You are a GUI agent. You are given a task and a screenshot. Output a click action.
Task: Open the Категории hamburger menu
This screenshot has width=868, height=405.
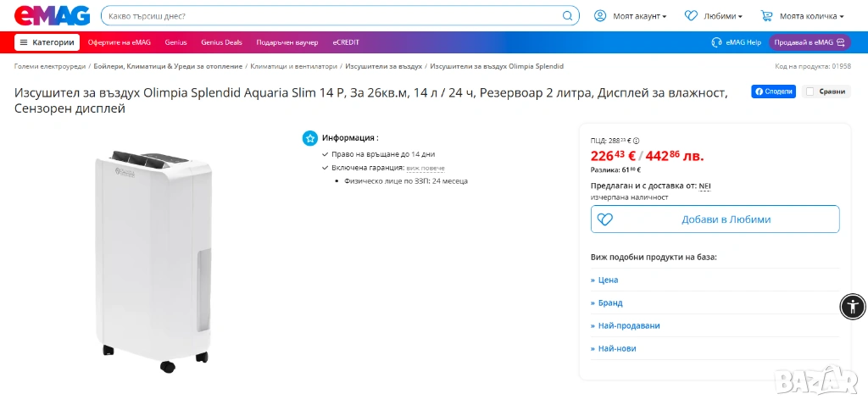(47, 42)
